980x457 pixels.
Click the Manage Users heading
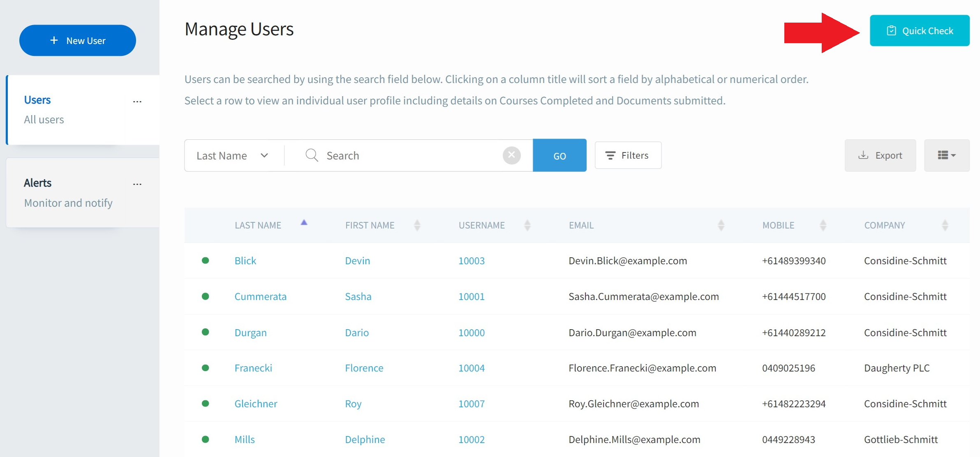click(x=239, y=29)
